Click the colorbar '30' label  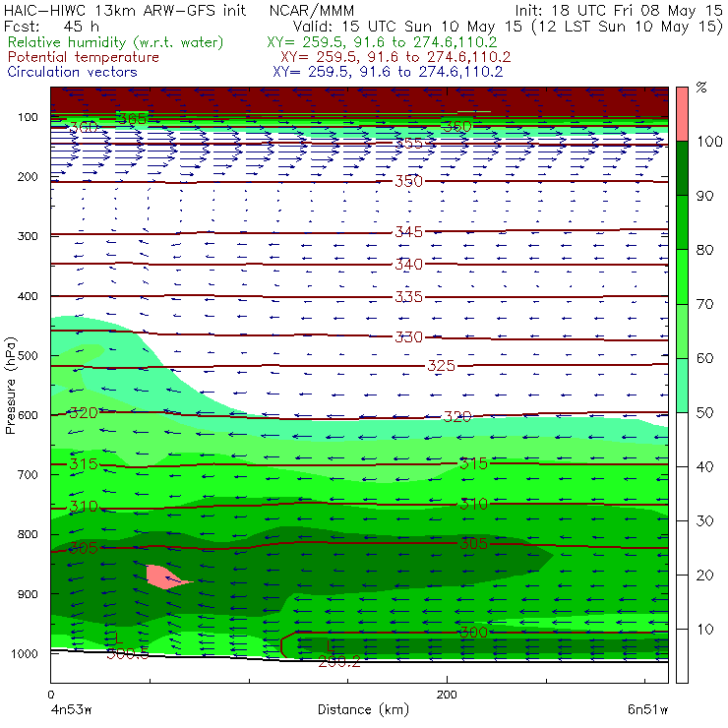(x=704, y=521)
